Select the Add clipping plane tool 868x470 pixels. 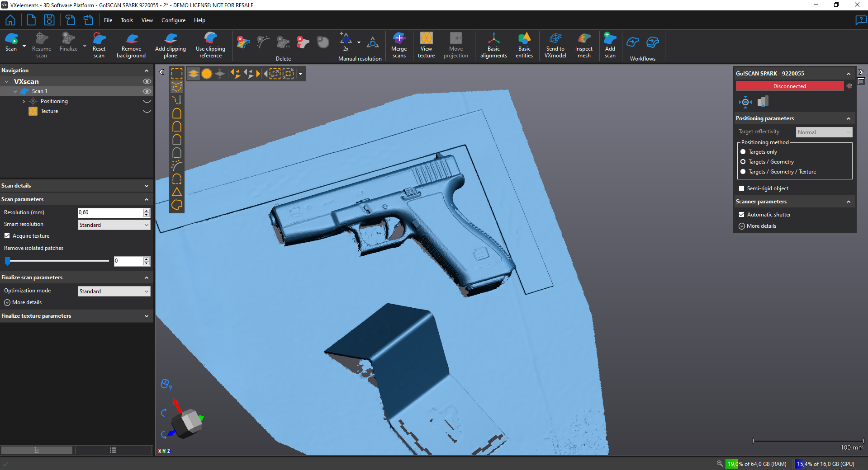click(170, 45)
